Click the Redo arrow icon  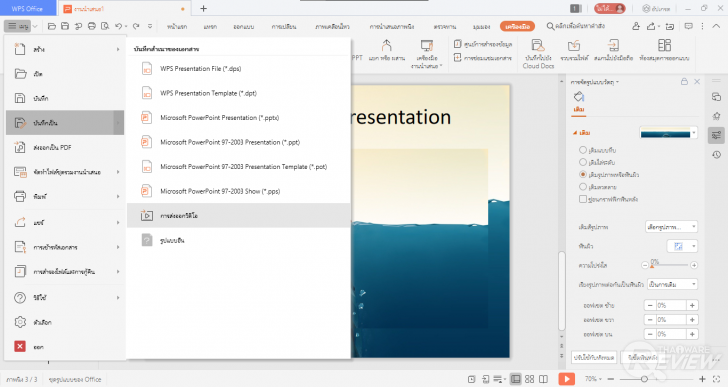tap(136, 26)
